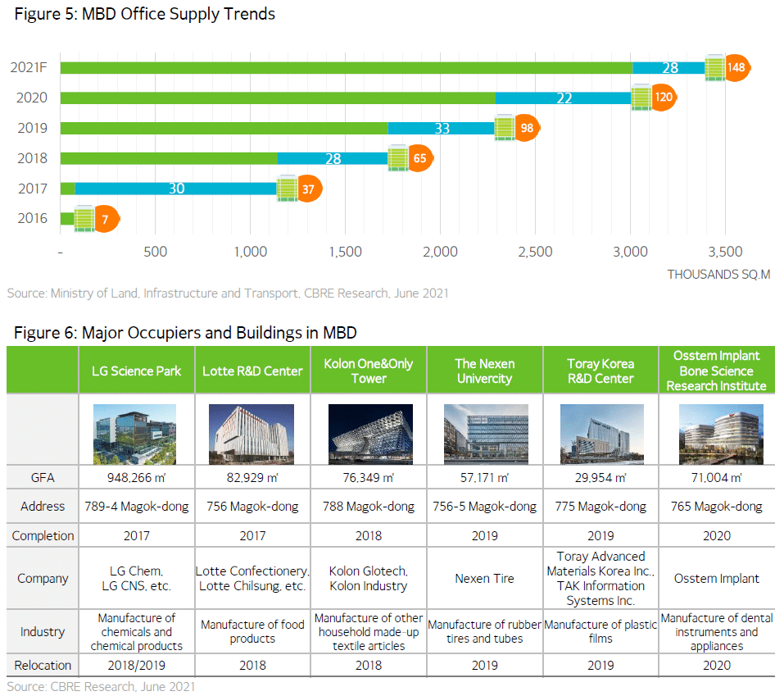Open the LG Science Park building photo
The image size is (784, 696).
pyautogui.click(x=135, y=434)
